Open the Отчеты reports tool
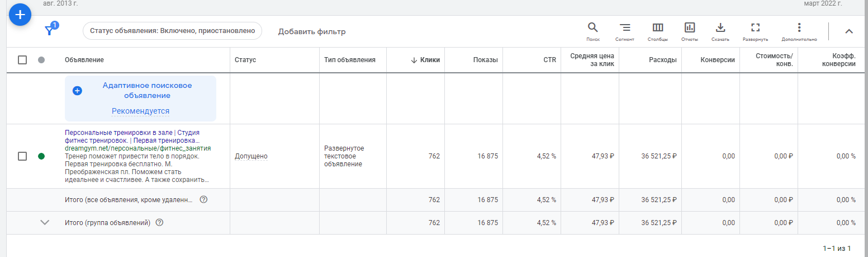The width and height of the screenshot is (868, 257). pyautogui.click(x=689, y=31)
